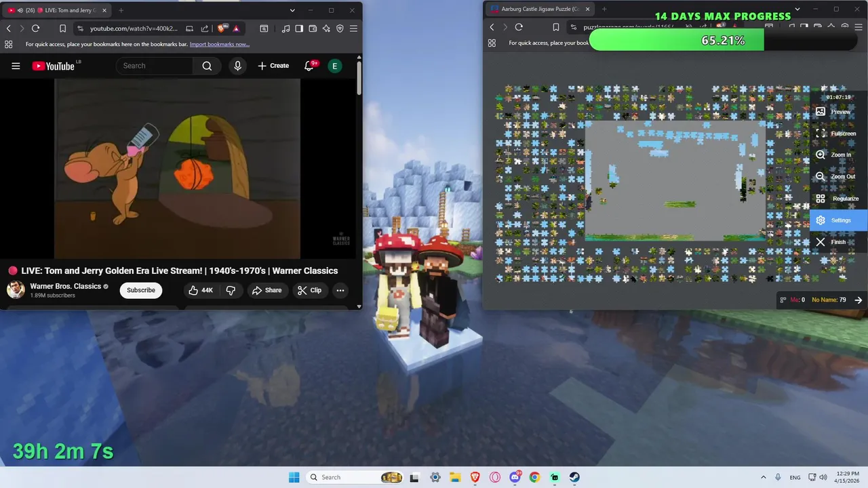View site information for youtube.com
Image resolution: width=868 pixels, height=488 pixels.
(81, 28)
